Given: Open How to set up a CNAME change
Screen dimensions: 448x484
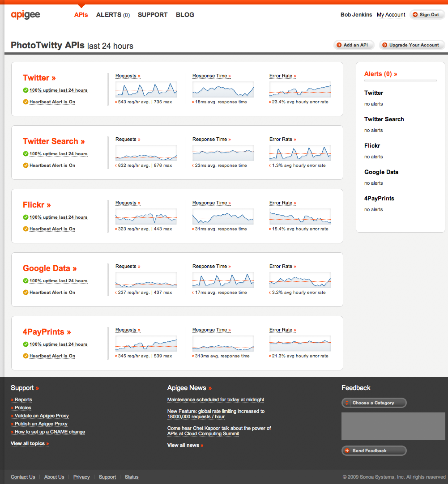Looking at the screenshot, I should coord(48,432).
